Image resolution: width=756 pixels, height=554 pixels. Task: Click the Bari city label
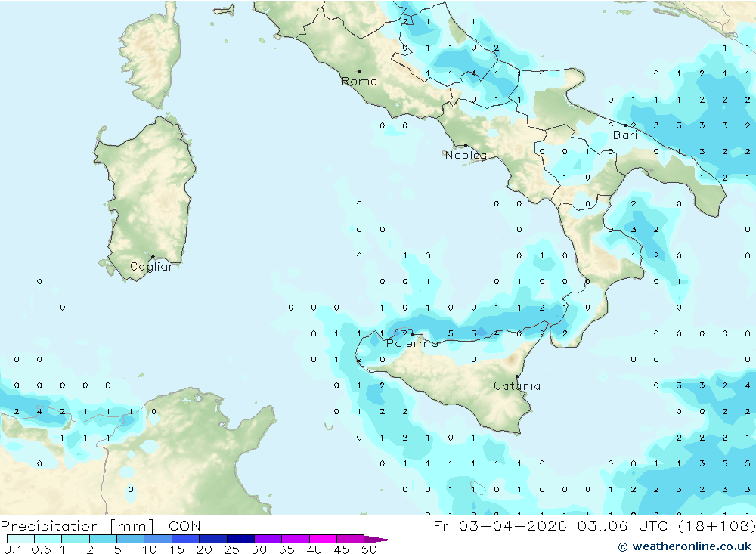(x=625, y=135)
